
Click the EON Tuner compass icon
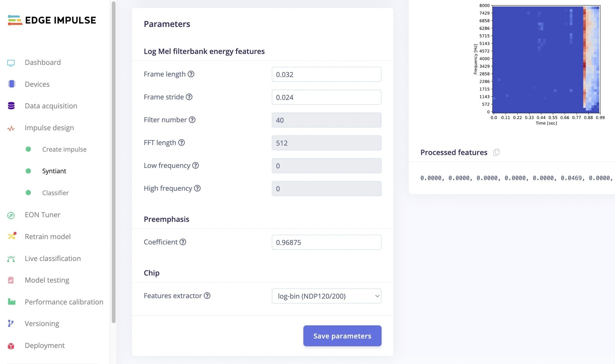[x=11, y=215]
